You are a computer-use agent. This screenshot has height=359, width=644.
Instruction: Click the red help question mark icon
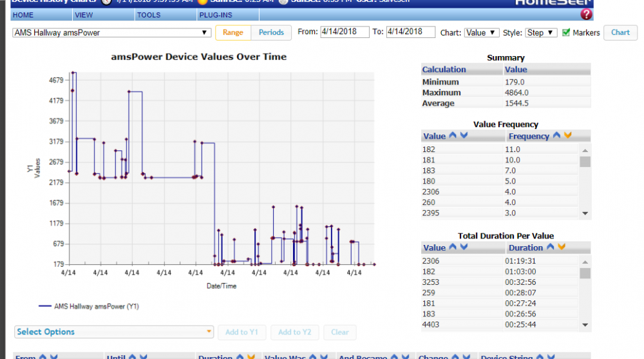pos(586,14)
